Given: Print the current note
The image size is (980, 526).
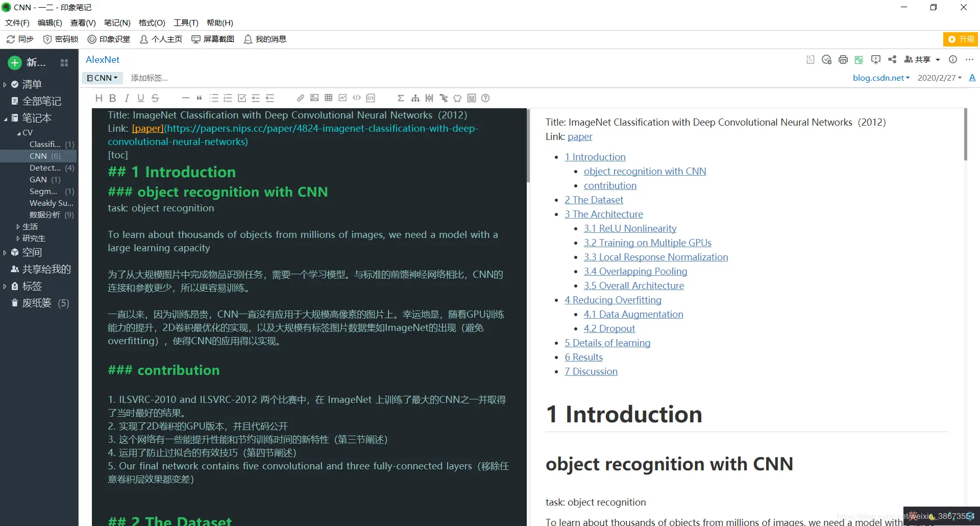Looking at the screenshot, I should tap(843, 59).
